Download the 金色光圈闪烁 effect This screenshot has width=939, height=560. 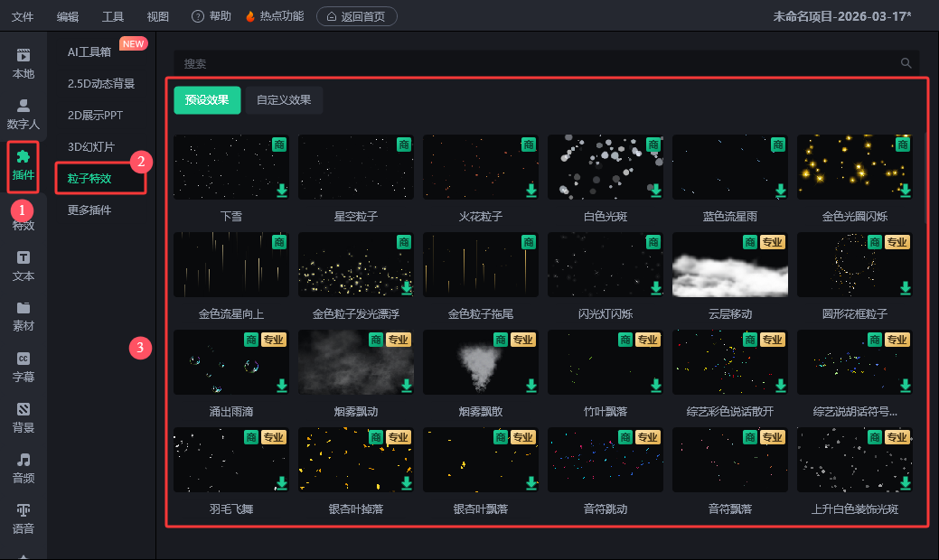tap(905, 191)
